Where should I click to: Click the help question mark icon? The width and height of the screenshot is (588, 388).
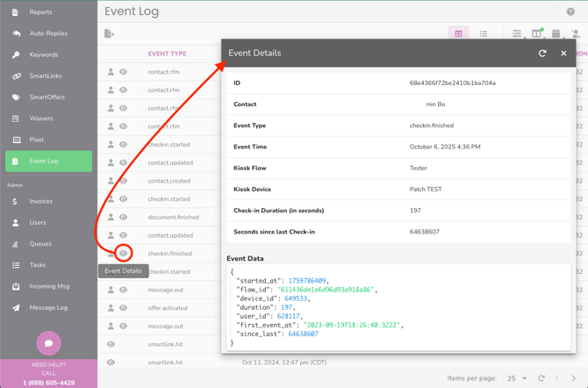(570, 11)
